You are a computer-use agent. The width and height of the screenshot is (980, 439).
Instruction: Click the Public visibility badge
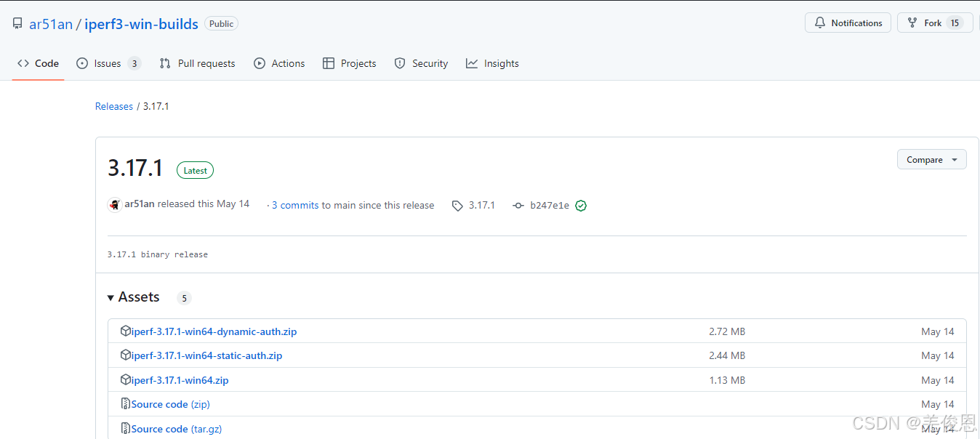pyautogui.click(x=221, y=24)
